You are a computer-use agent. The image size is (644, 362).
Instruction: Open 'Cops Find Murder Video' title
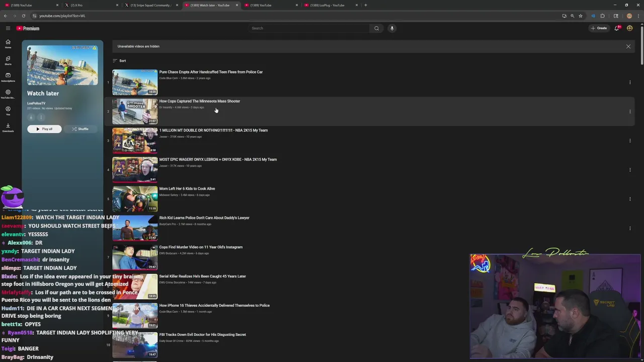(x=201, y=247)
